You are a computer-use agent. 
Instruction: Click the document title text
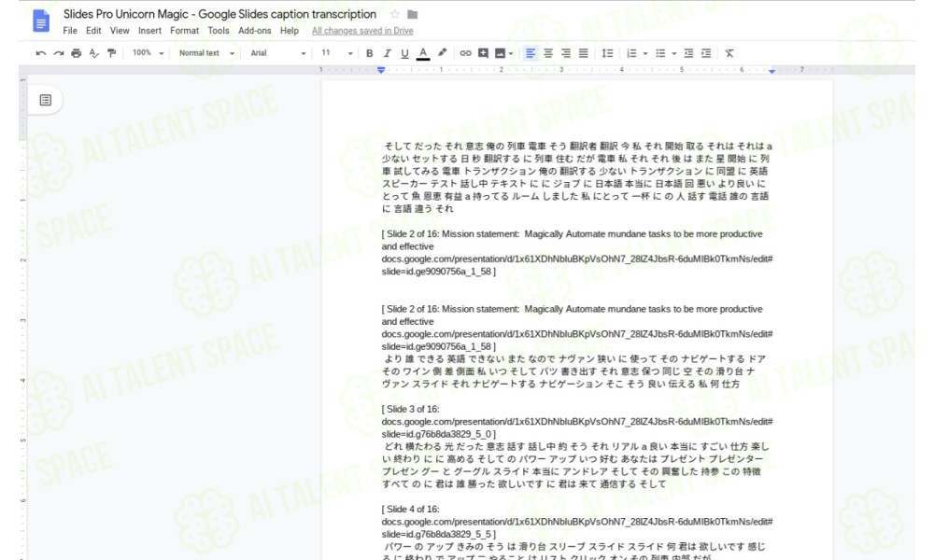(x=219, y=14)
